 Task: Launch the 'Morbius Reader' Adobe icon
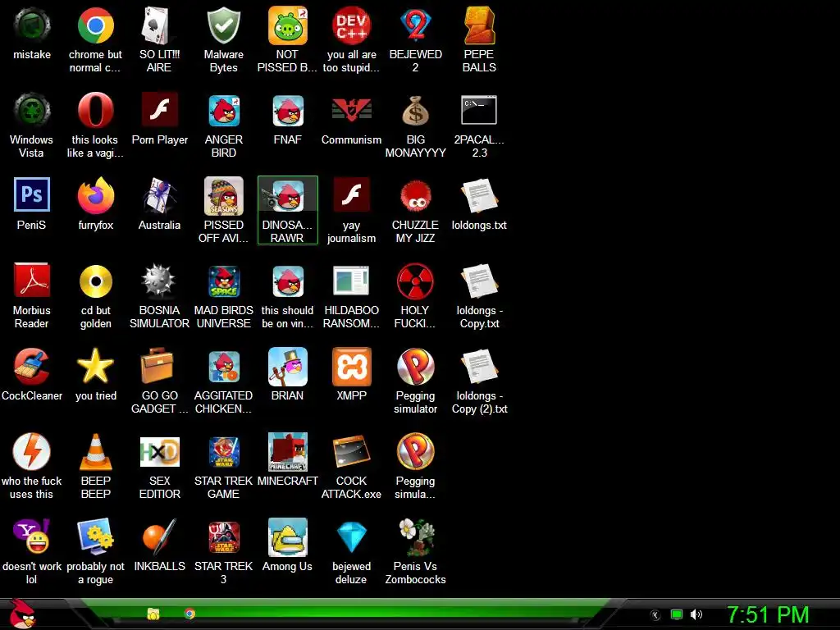tap(32, 281)
